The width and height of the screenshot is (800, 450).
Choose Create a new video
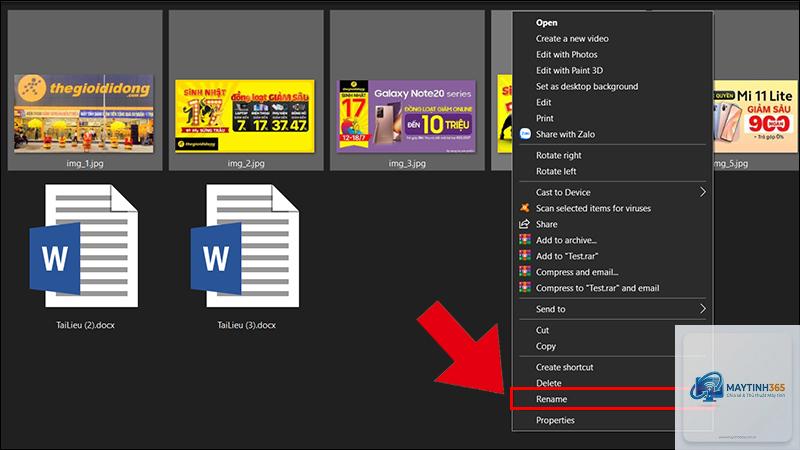(x=572, y=38)
